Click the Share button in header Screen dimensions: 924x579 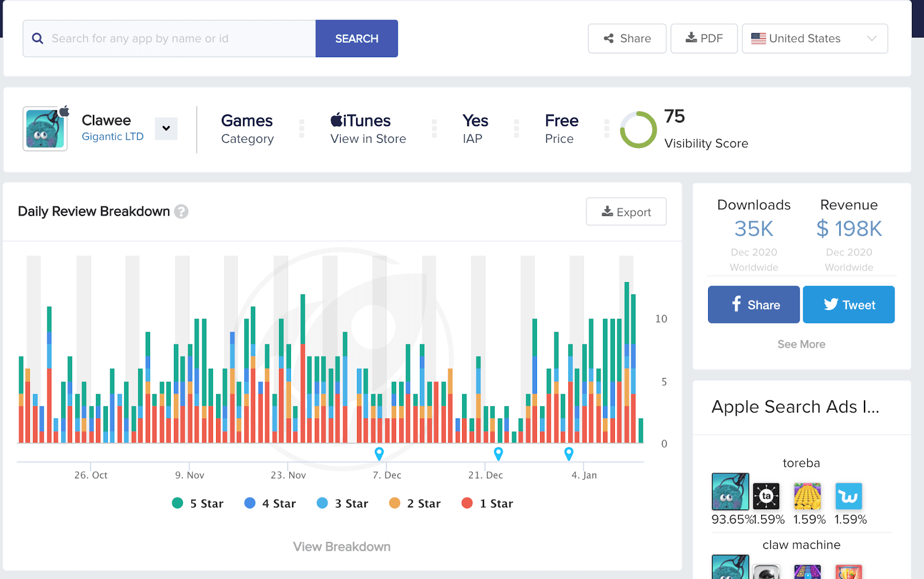(x=627, y=39)
